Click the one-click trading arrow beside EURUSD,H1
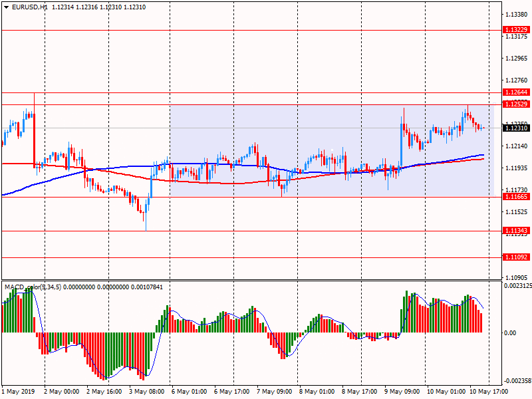532x399 pixels. point(6,7)
